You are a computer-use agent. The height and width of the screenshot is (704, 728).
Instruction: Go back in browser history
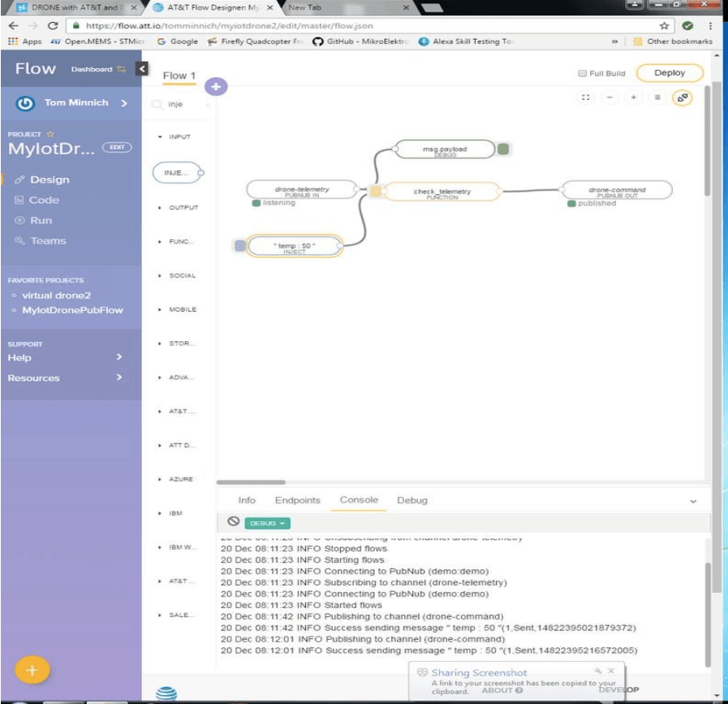[x=14, y=26]
